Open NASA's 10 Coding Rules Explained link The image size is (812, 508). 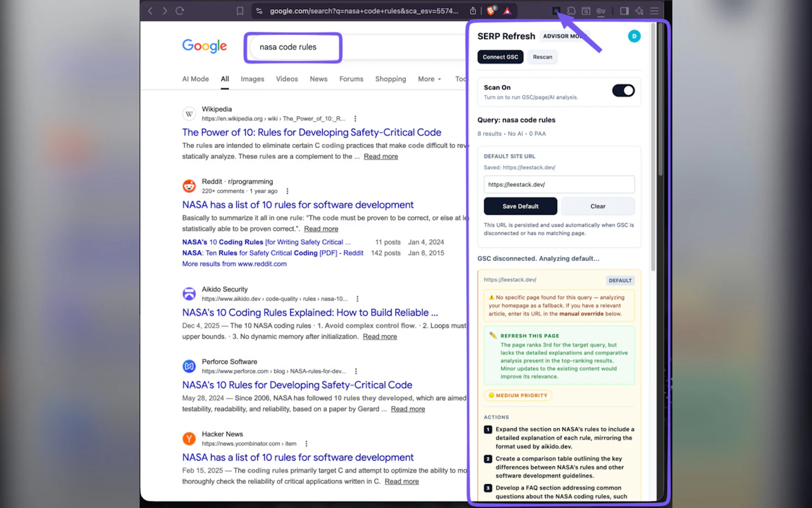point(310,312)
